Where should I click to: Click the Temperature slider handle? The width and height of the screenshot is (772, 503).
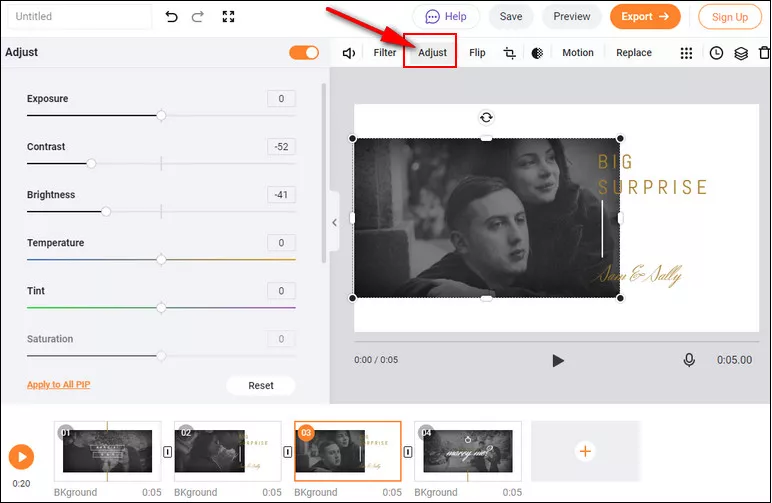click(161, 259)
